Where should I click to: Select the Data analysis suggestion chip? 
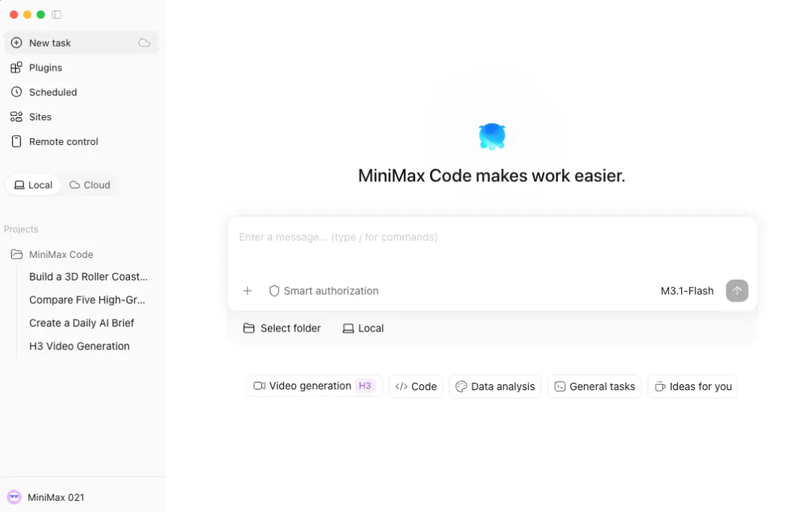coord(495,386)
